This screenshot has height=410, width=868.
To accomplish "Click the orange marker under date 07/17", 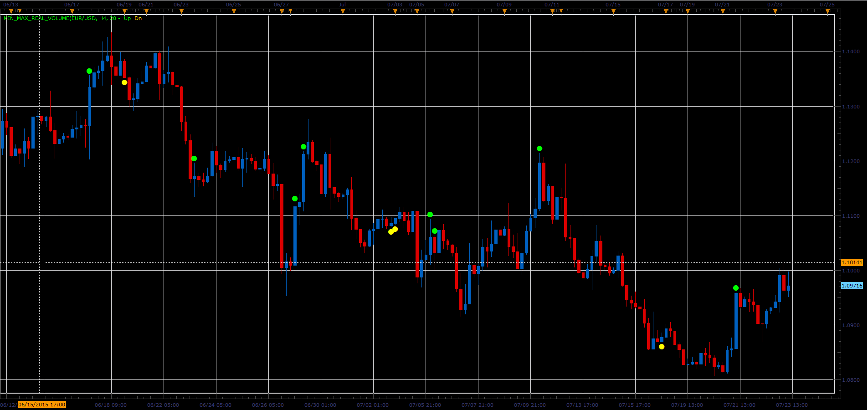I will 666,12.
